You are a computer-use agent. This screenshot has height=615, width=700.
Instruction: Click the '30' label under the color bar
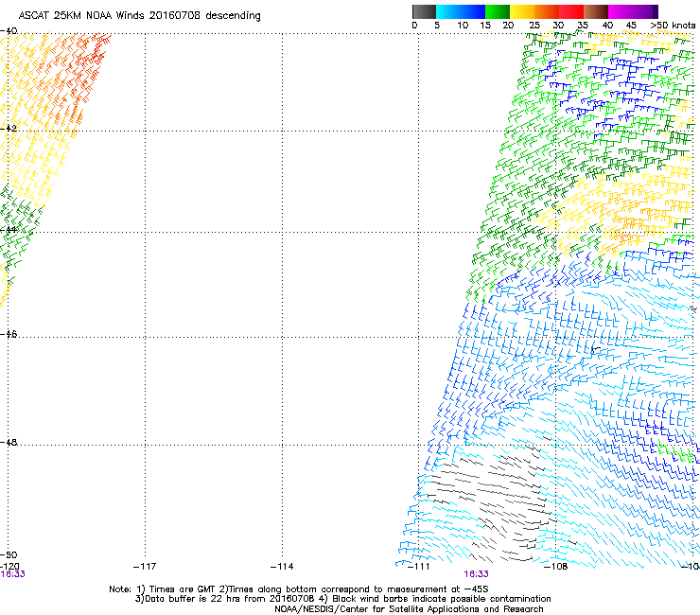point(558,26)
